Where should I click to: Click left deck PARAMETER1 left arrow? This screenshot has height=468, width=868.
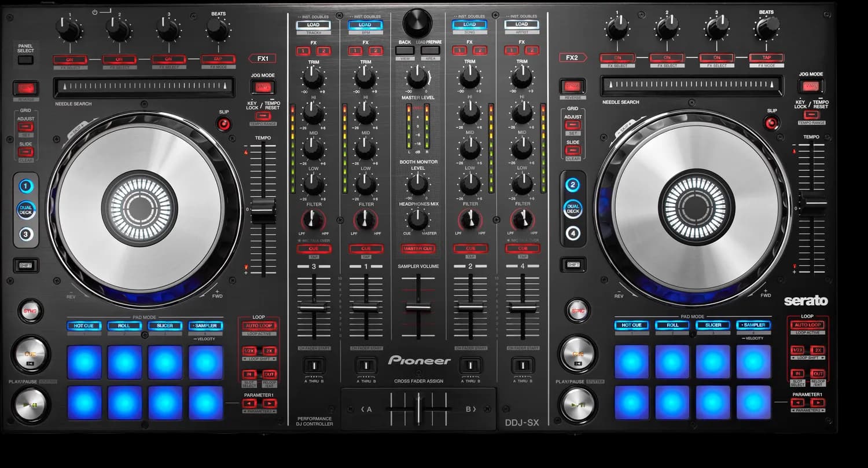[249, 403]
